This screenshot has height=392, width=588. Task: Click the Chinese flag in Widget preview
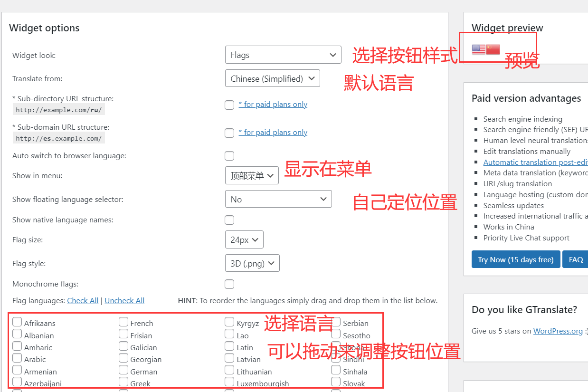493,49
